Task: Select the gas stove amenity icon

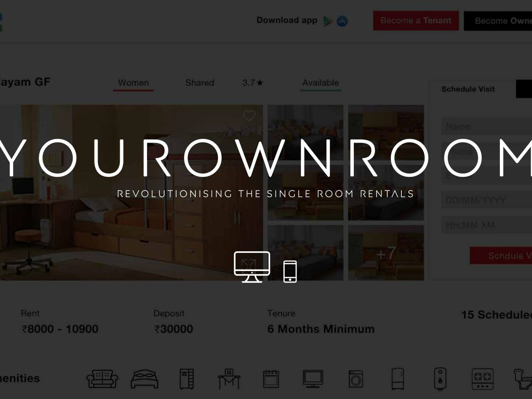Action: tap(482, 378)
